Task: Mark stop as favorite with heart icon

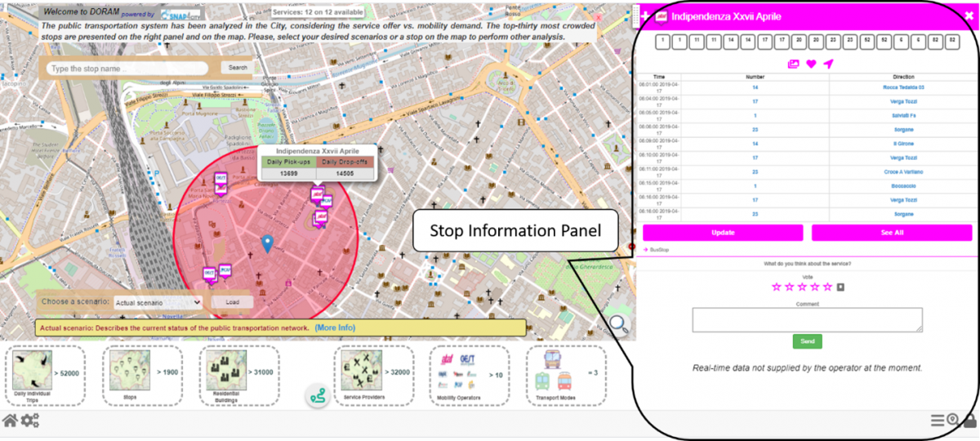Action: pos(811,64)
